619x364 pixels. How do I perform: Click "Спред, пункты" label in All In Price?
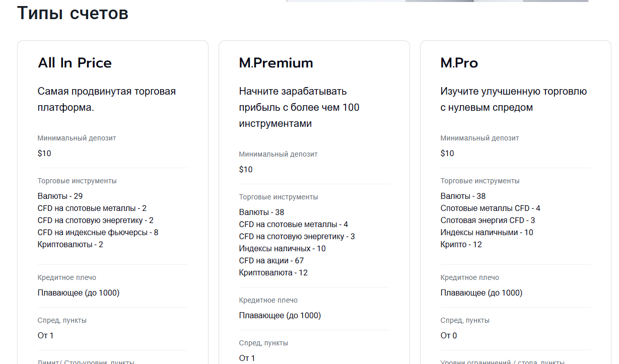coord(62,320)
